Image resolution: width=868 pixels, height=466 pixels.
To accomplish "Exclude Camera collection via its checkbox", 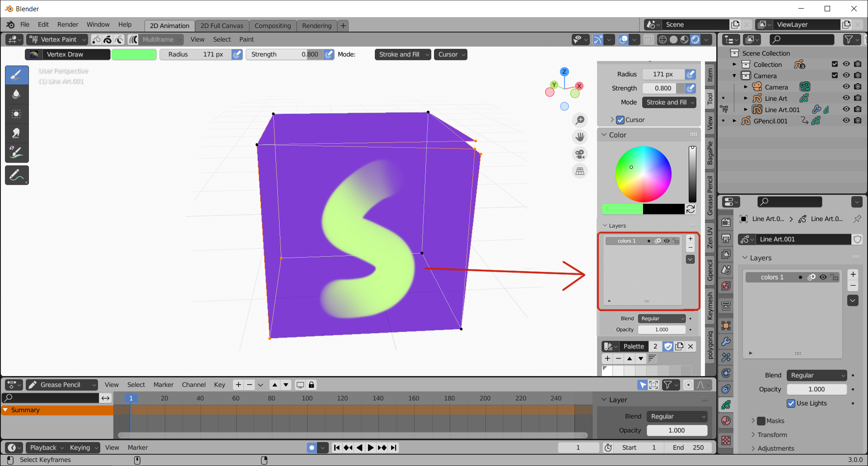I will pyautogui.click(x=835, y=75).
